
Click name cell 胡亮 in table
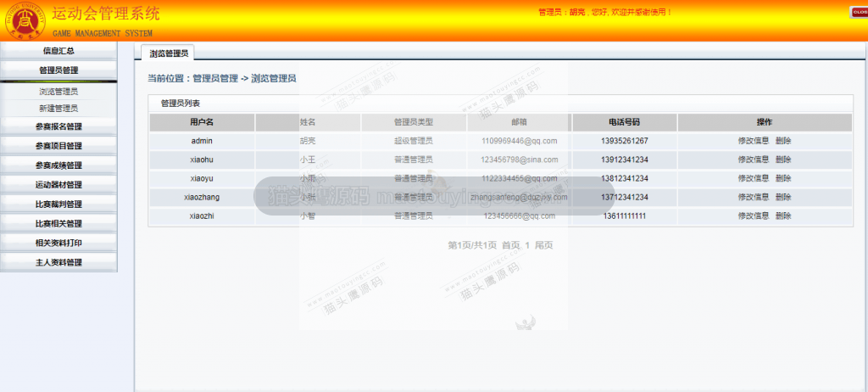coord(308,141)
